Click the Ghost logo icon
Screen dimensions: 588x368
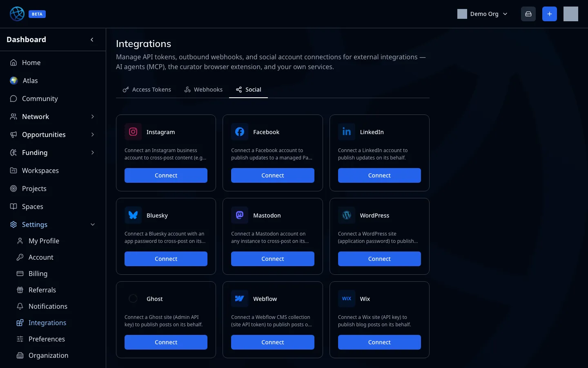click(133, 298)
